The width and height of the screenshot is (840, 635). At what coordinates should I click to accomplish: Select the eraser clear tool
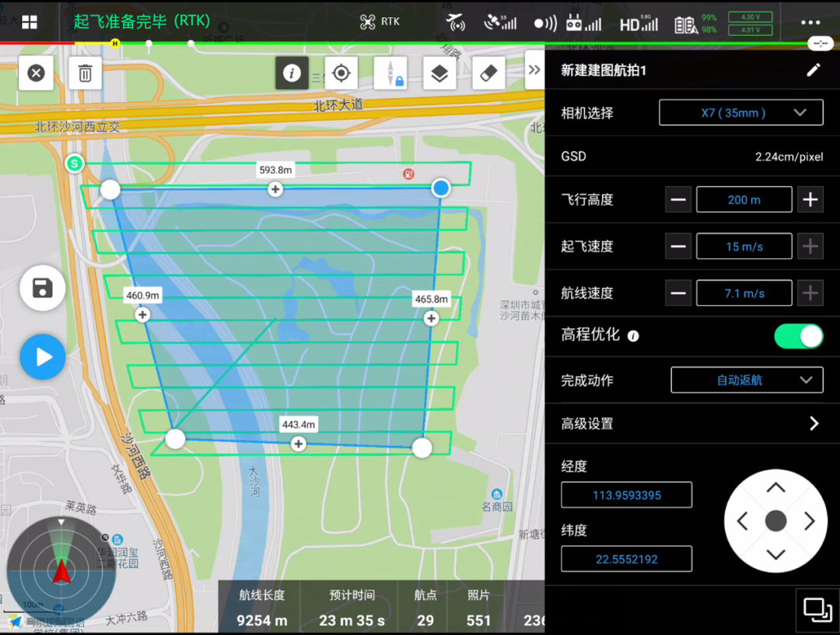[x=488, y=73]
